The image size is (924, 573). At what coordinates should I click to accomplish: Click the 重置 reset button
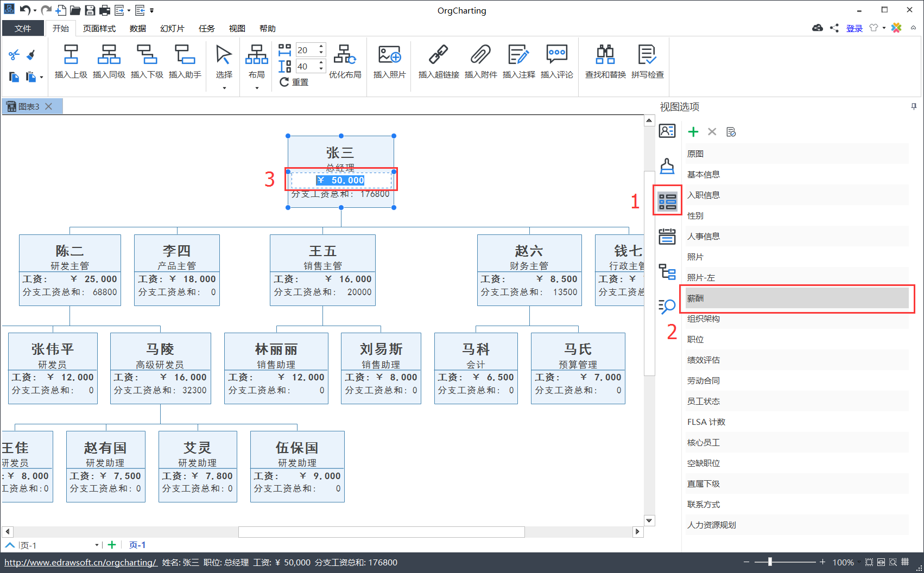294,82
